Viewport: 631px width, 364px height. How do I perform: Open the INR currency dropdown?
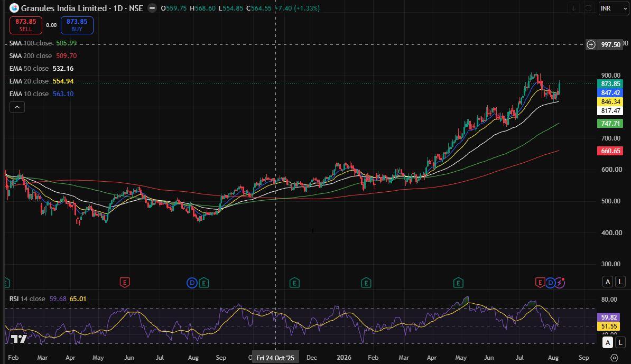(613, 8)
